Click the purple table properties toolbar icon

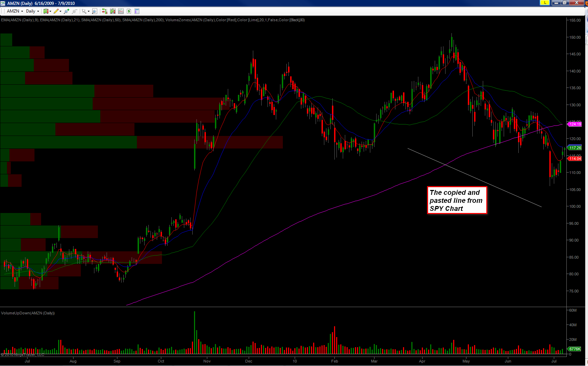click(137, 11)
